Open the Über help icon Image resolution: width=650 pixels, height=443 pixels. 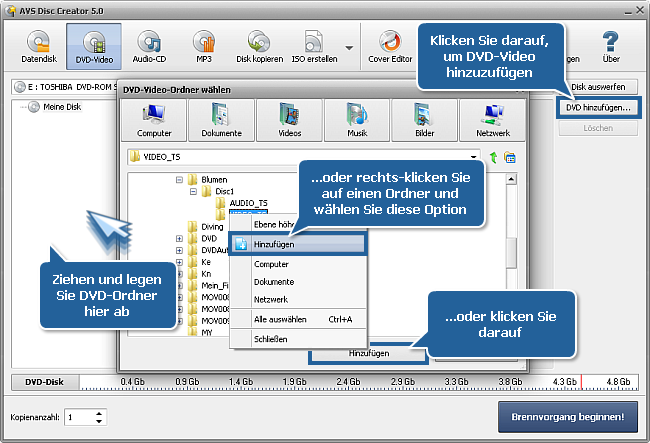(611, 46)
